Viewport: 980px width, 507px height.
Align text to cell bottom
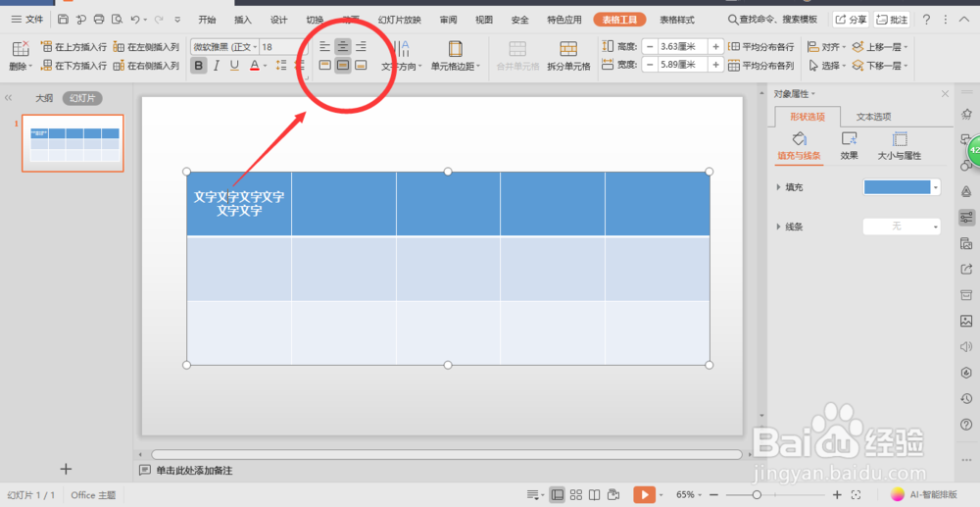[361, 65]
